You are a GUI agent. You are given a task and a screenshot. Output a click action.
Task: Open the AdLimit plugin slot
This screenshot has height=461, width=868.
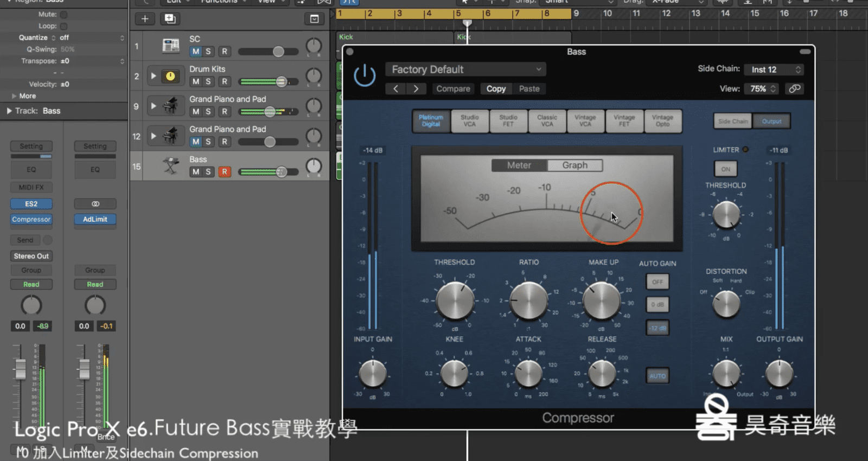95,219
